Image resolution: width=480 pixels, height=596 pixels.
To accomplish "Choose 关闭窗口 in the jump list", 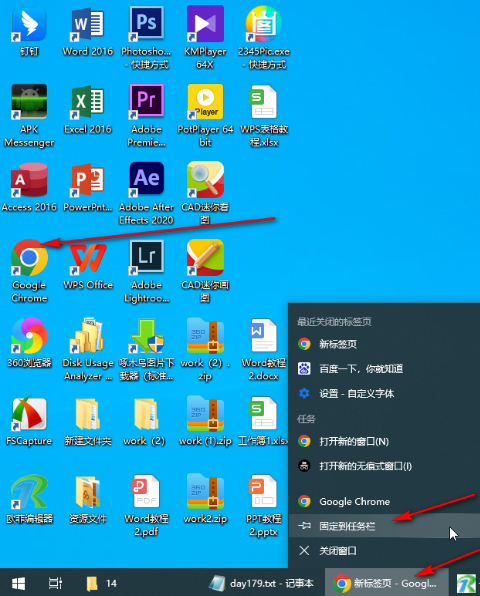I will tap(384, 550).
